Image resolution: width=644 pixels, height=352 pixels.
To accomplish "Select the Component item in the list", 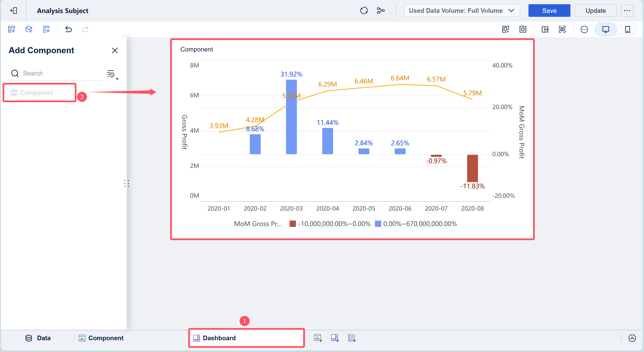I will (x=39, y=93).
